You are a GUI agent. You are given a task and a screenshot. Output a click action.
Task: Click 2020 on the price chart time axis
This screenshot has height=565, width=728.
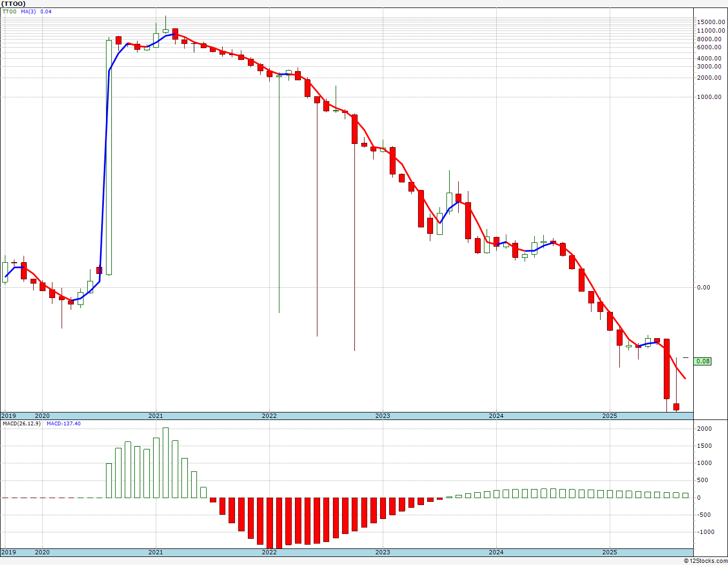[42, 416]
